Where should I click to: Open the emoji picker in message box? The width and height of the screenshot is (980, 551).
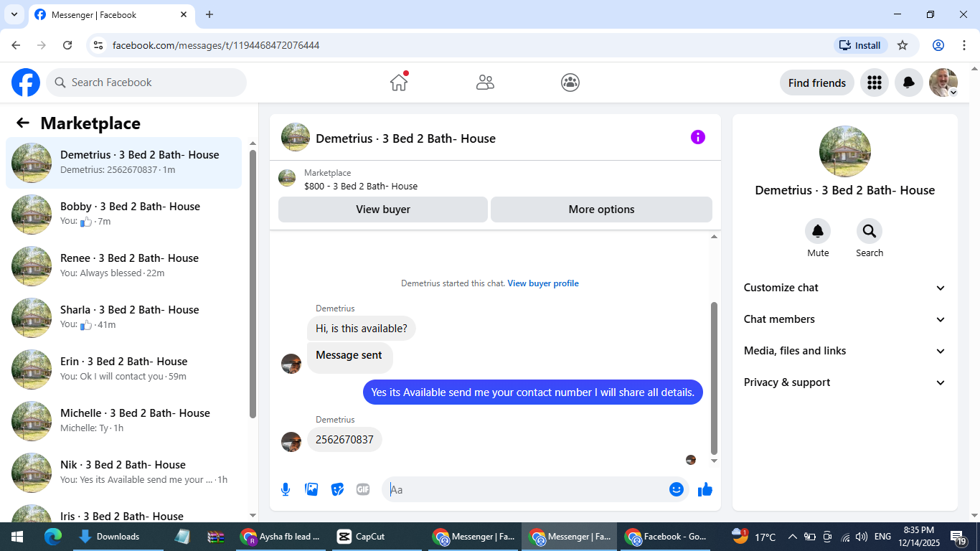click(676, 489)
